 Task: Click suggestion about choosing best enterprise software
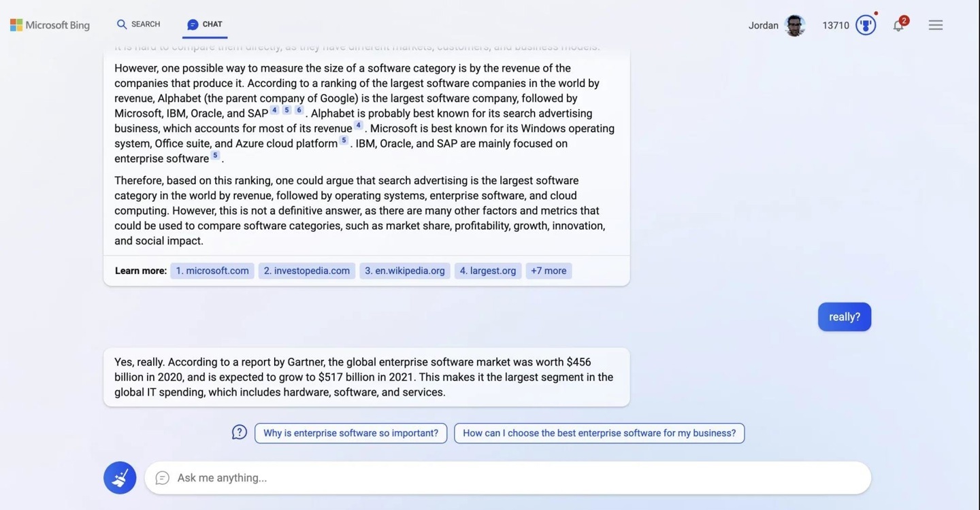(x=599, y=433)
